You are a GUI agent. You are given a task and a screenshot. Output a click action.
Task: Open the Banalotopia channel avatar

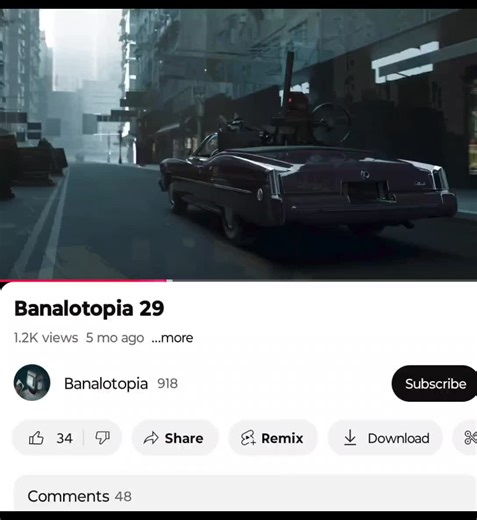(x=32, y=383)
